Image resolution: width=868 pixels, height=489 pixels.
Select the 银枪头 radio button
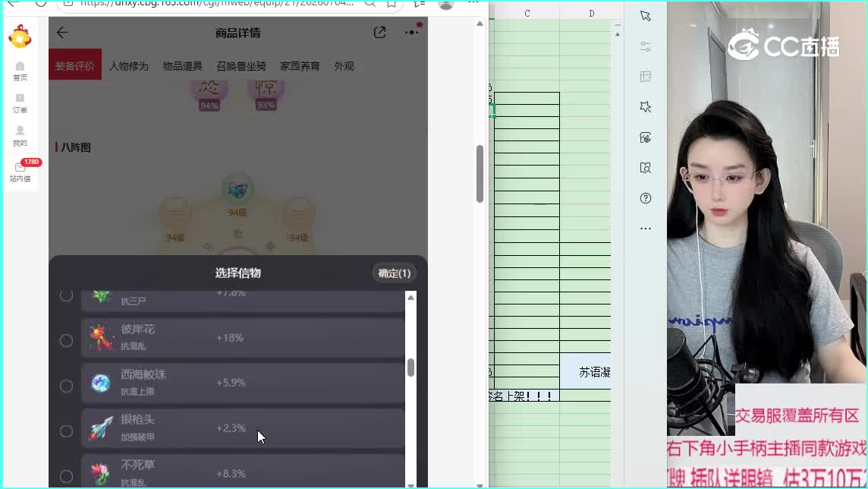point(67,431)
